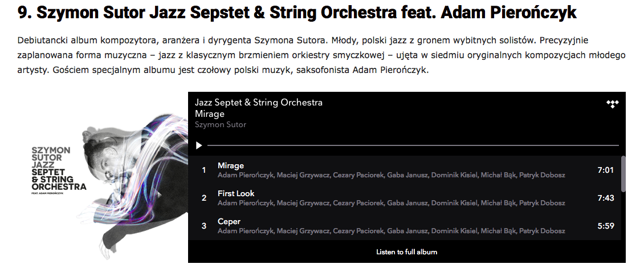Click the 5:59 duration of Ceper
Image resolution: width=644 pixels, height=272 pixels.
coord(605,226)
